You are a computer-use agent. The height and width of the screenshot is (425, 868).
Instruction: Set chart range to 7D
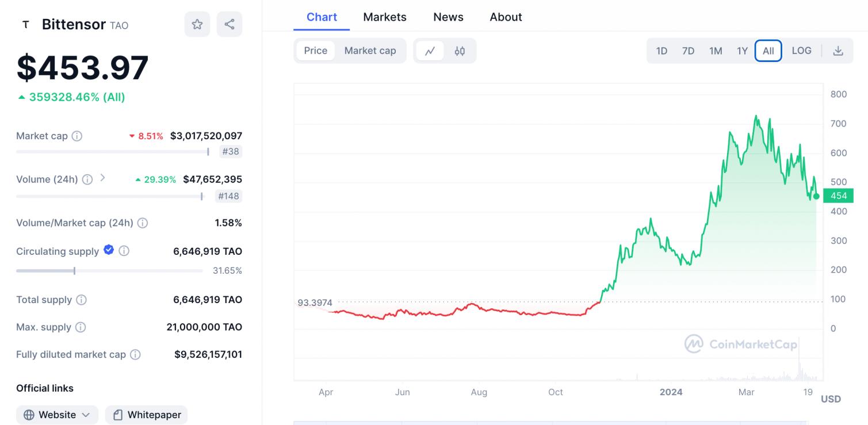pyautogui.click(x=688, y=51)
